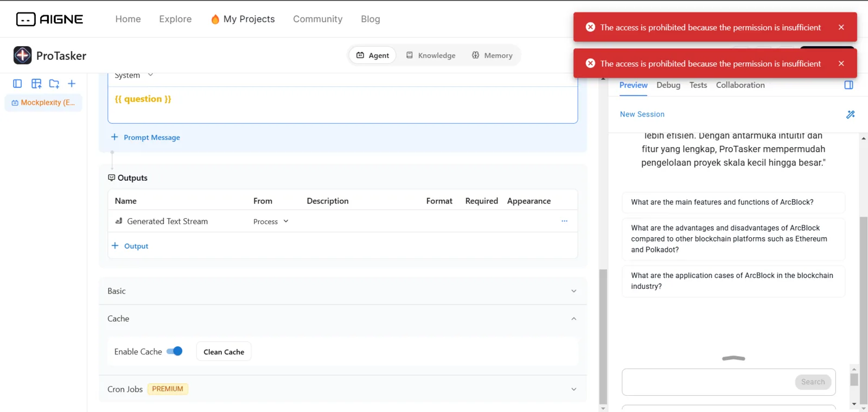Viewport: 868px width, 412px height.
Task: Open the Blog nav item
Action: pyautogui.click(x=371, y=19)
